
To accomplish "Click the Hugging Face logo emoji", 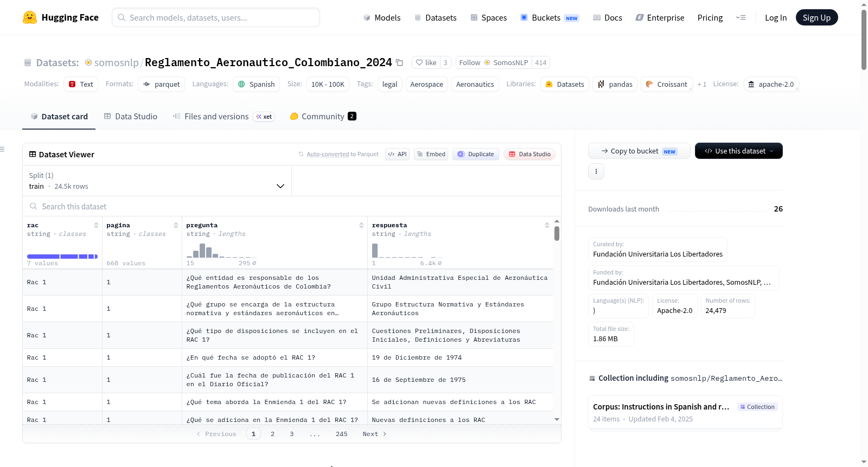I will [30, 17].
